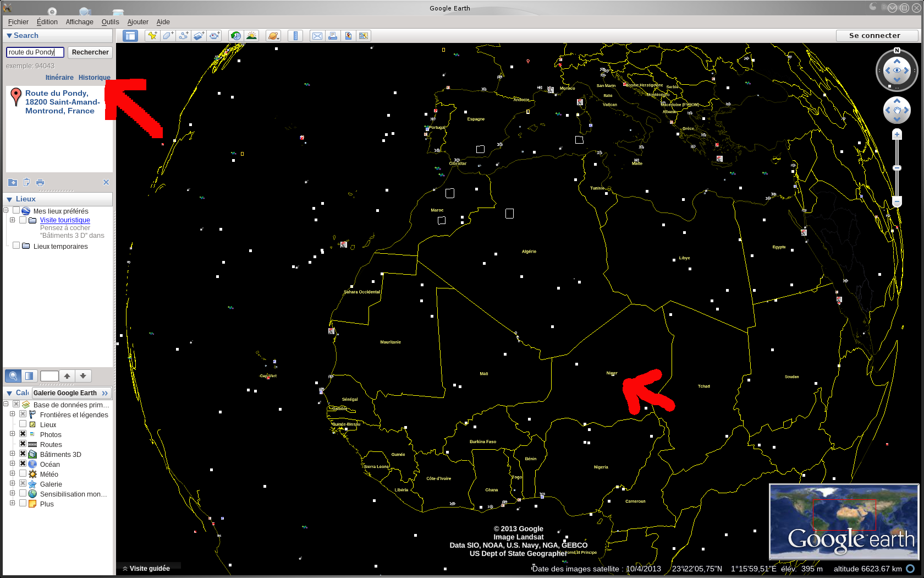This screenshot has width=924, height=578.
Task: Click the Look joystick eye control
Action: pyautogui.click(x=897, y=70)
